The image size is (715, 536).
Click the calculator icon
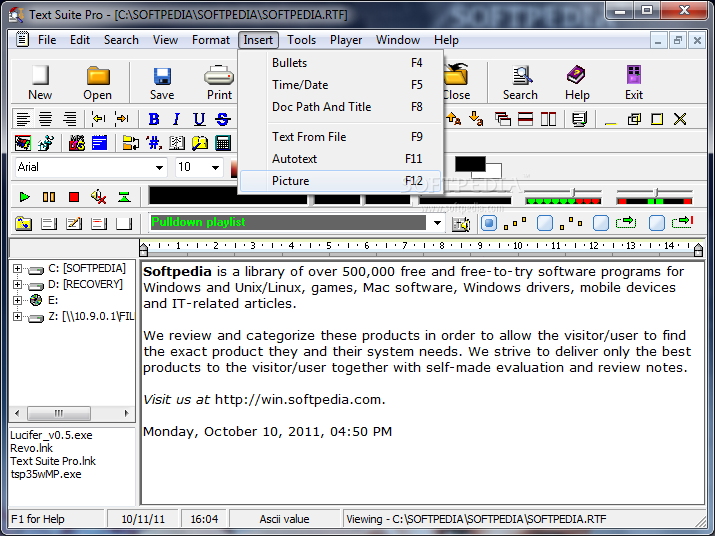click(x=223, y=143)
